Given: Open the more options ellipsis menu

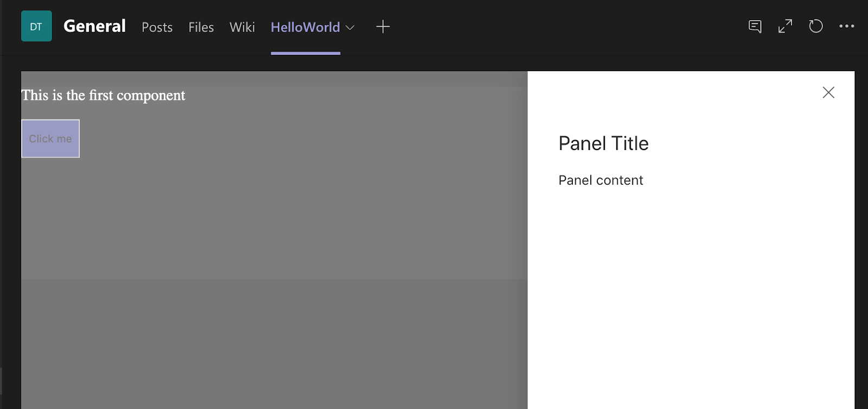Looking at the screenshot, I should coord(846,26).
